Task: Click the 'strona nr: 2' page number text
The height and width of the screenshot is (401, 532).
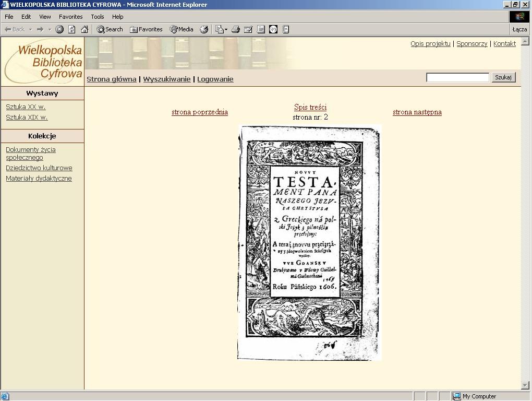Action: [310, 117]
